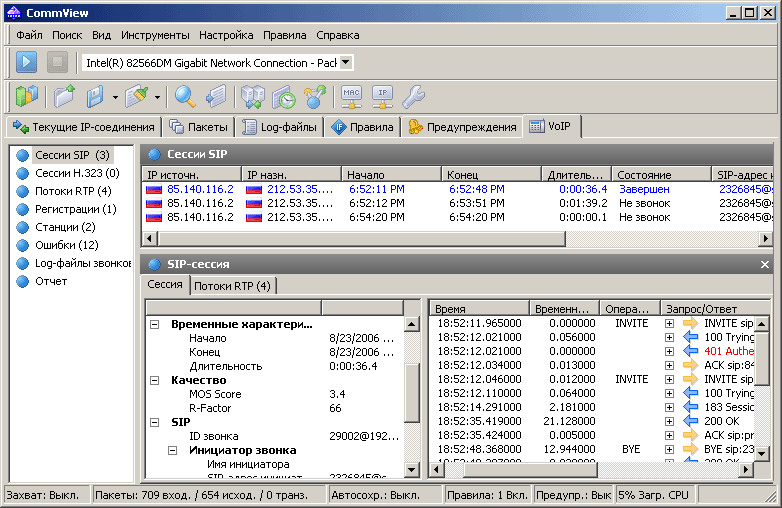Sort by Начало column header
Viewport: 782px width, 508px height.
coord(391,175)
